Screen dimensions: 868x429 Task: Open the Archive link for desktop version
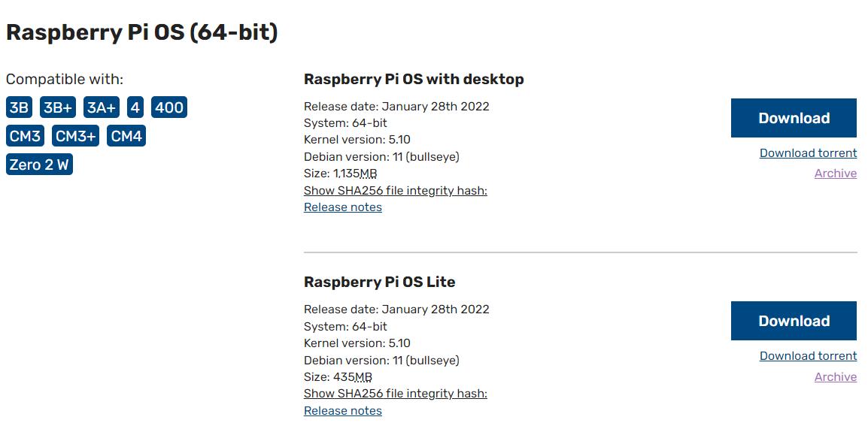[x=835, y=174]
